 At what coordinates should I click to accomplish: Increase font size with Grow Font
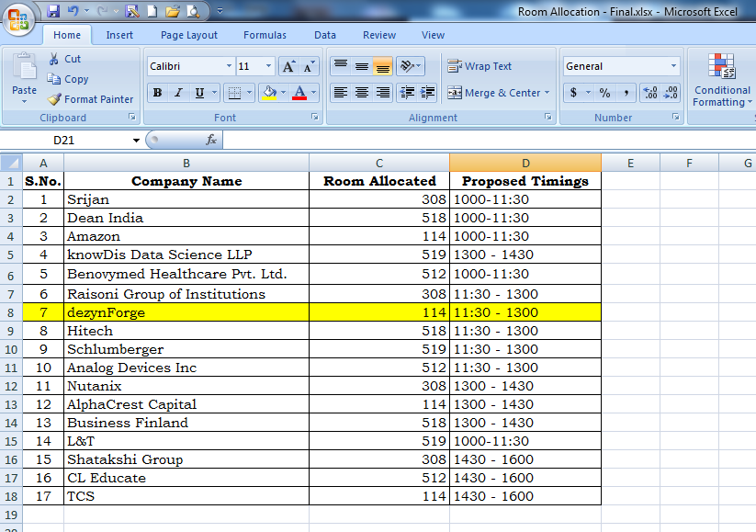click(288, 66)
